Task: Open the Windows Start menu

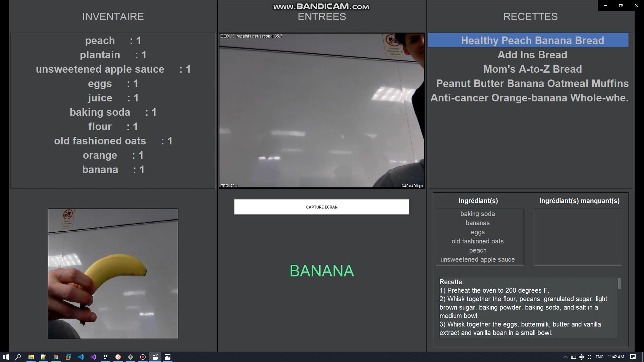Action: click(x=6, y=357)
